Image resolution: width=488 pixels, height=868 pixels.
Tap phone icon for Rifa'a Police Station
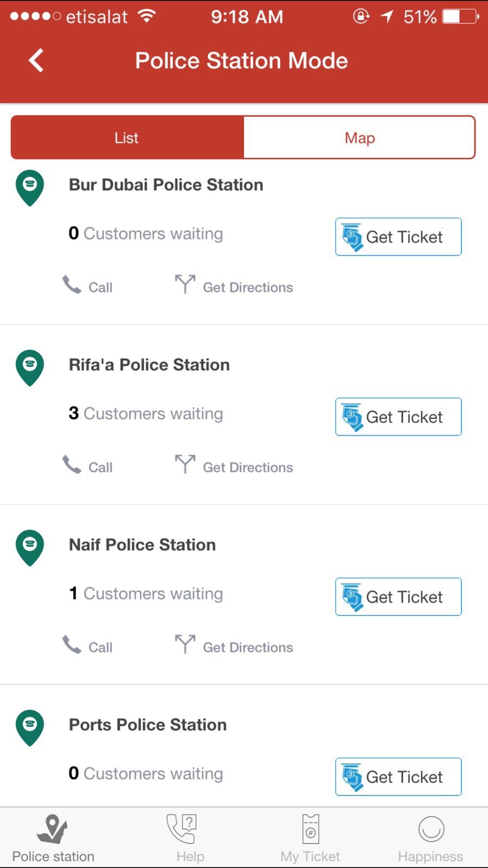pyautogui.click(x=72, y=464)
